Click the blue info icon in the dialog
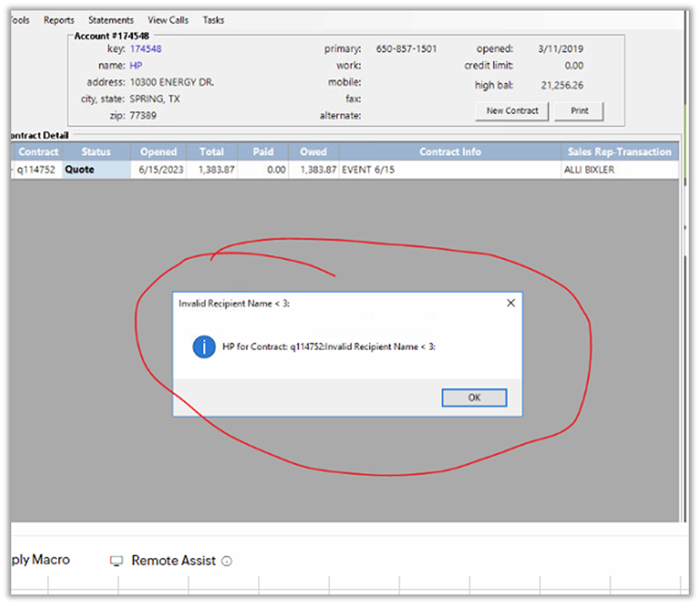Image resolution: width=700 pixels, height=605 pixels. pos(204,346)
